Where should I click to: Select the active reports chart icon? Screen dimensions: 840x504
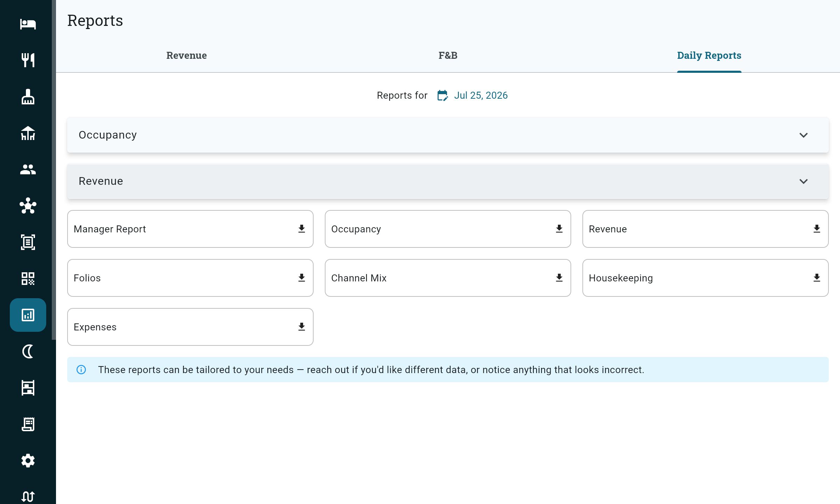(28, 315)
